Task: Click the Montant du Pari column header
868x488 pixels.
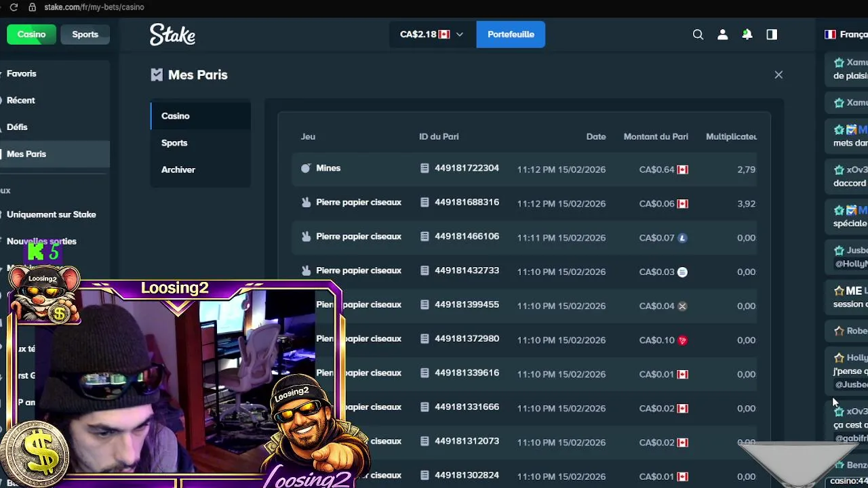Action: pyautogui.click(x=656, y=136)
